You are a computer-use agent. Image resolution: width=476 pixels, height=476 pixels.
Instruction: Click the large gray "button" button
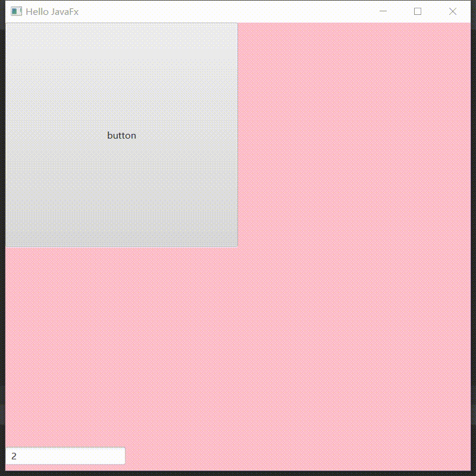(121, 135)
